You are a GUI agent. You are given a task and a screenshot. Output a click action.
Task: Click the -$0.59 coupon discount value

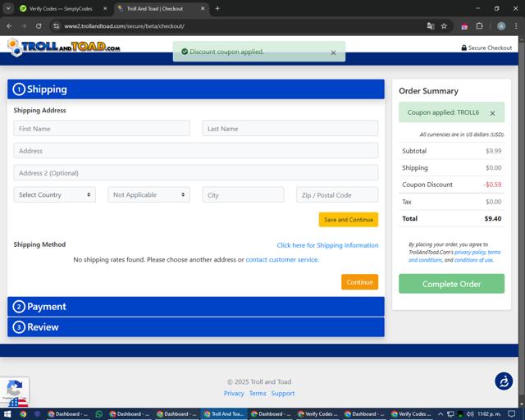tap(492, 185)
